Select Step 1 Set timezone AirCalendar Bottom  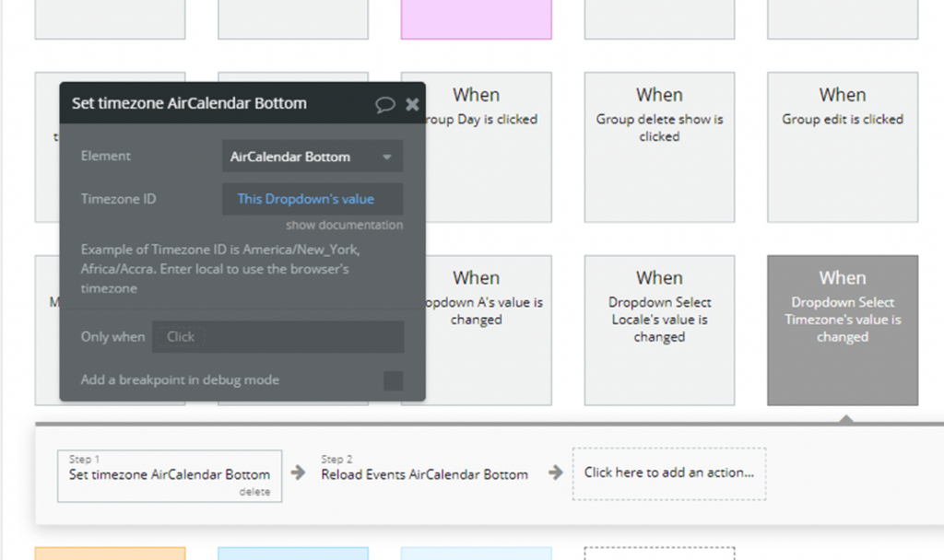click(170, 472)
